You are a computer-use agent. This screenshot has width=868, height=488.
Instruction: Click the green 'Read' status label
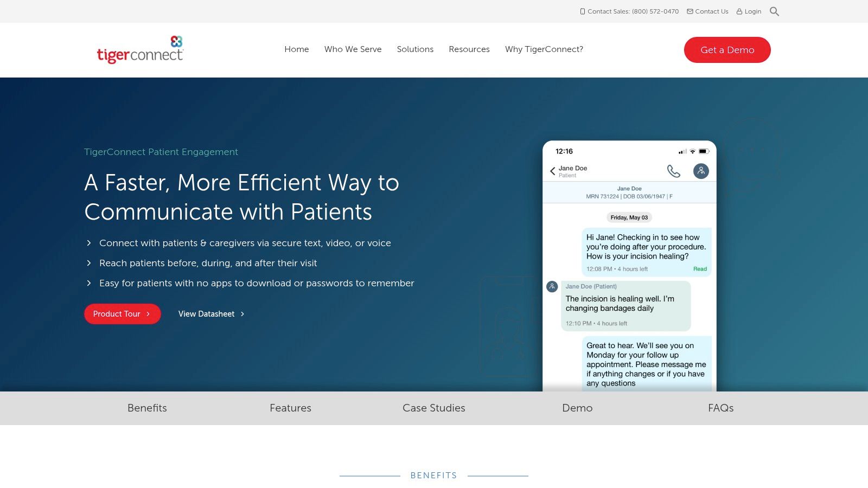pos(700,269)
